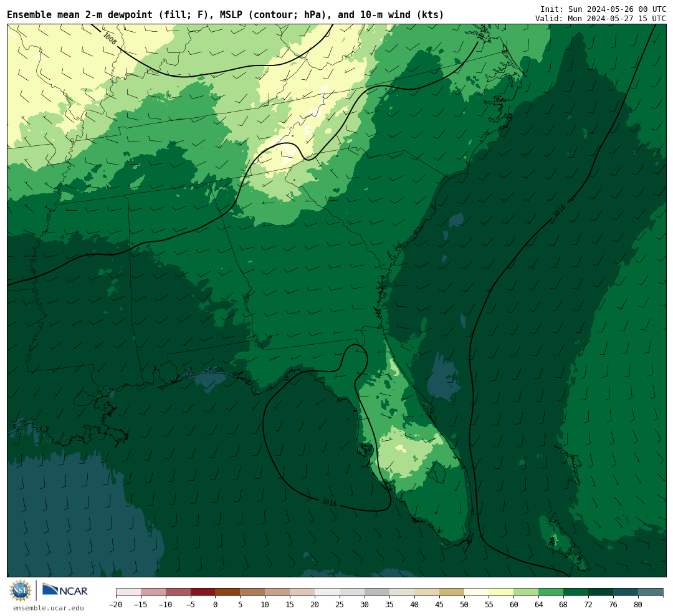
Task: Pick the tan 45 to 50 swatch
Action: point(452,592)
